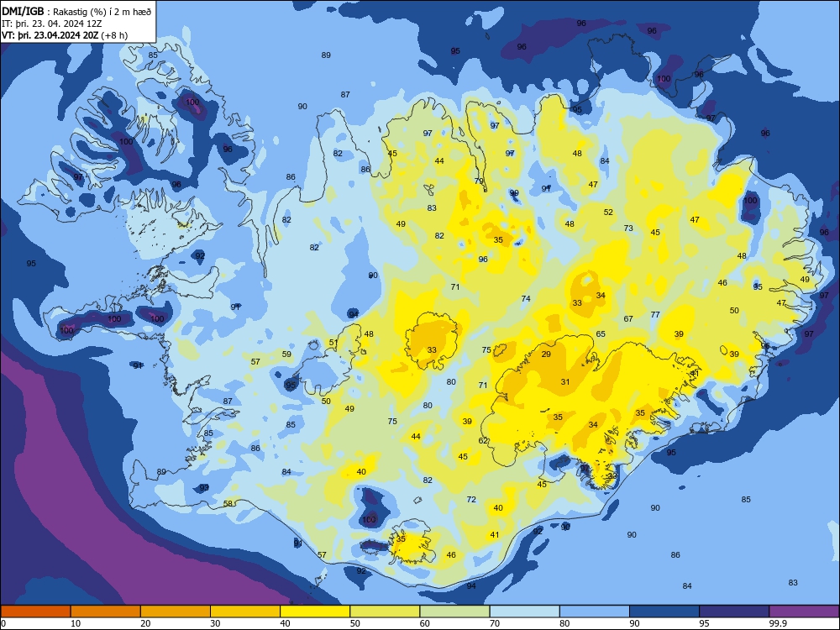Click the map value '31' on the glacier

[565, 382]
